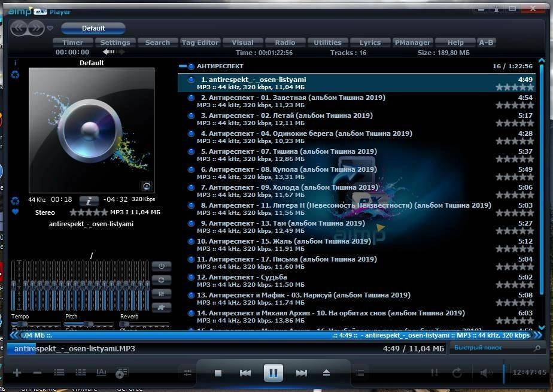Mark current track as favorite with heart

click(15, 212)
